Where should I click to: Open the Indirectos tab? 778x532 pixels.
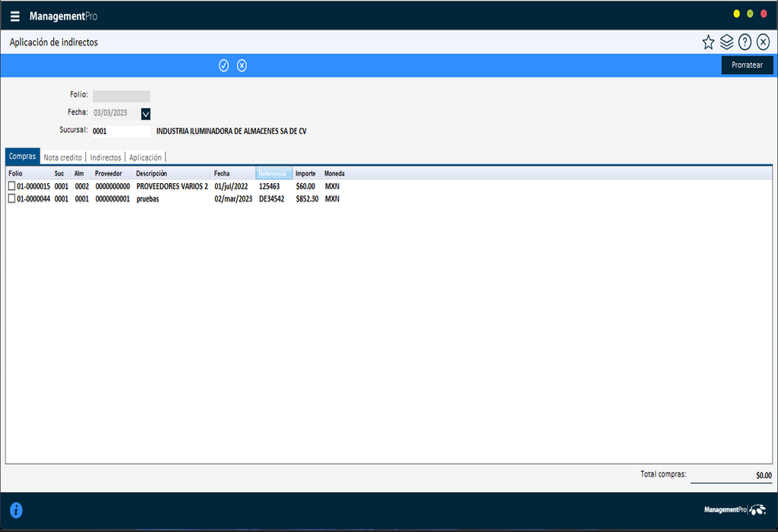106,157
